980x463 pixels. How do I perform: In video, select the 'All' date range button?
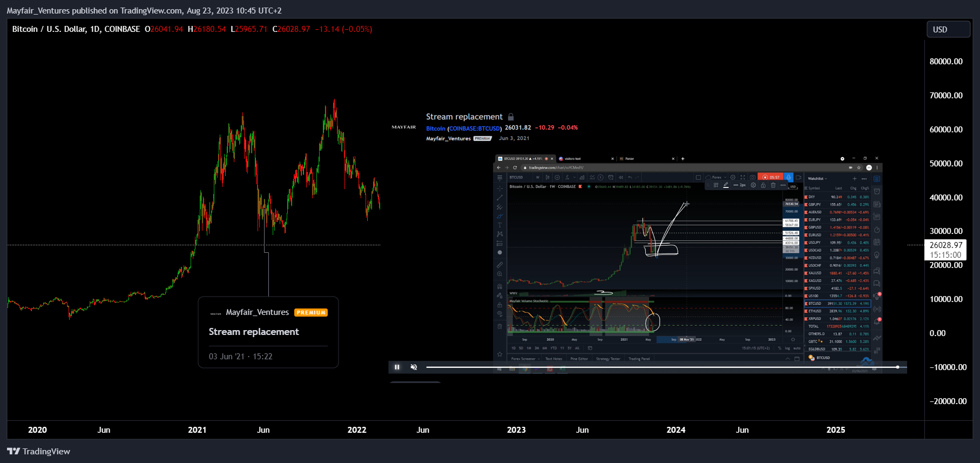tap(577, 348)
